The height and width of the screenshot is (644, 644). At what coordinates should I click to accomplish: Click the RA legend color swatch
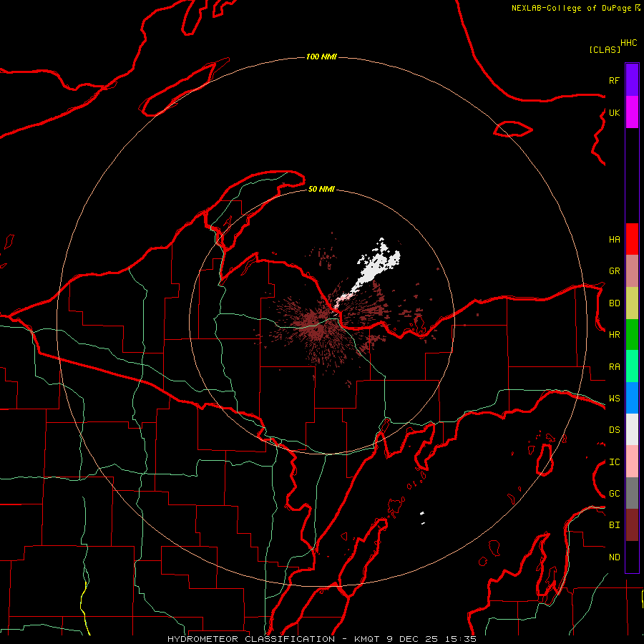point(632,366)
